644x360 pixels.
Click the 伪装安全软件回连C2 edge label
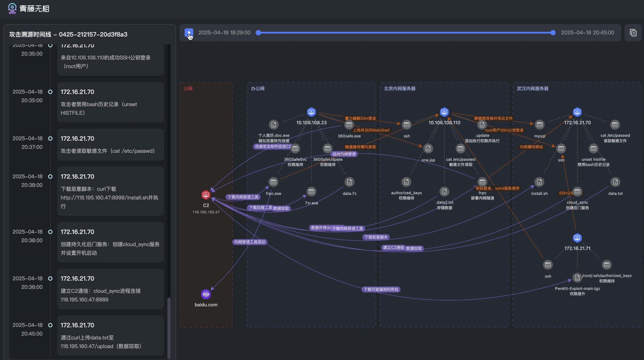[272, 146]
